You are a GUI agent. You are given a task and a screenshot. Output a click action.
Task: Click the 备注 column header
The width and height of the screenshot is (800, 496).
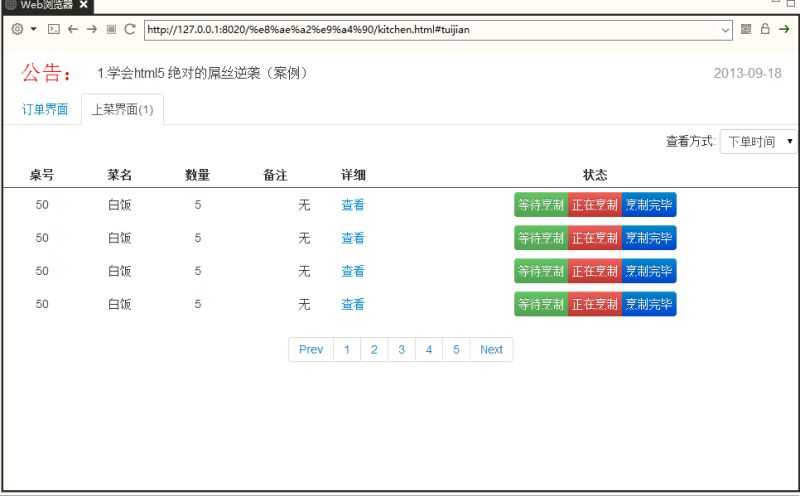(275, 175)
